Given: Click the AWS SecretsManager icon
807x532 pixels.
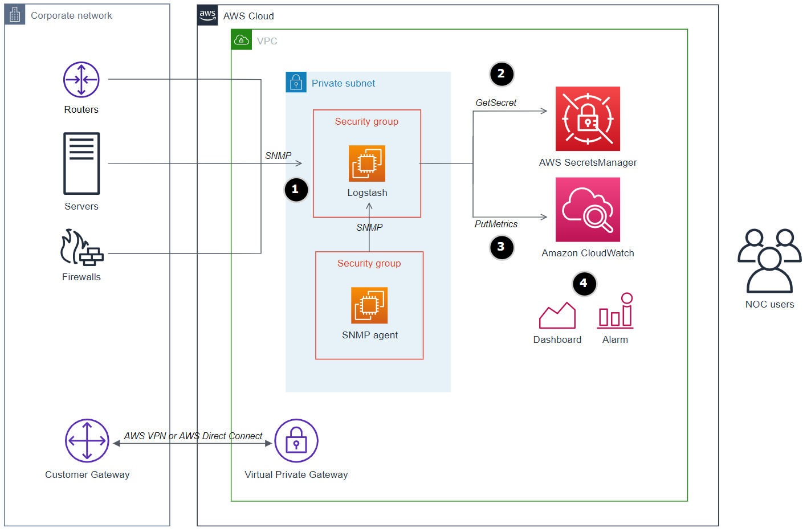Looking at the screenshot, I should coord(588,118).
